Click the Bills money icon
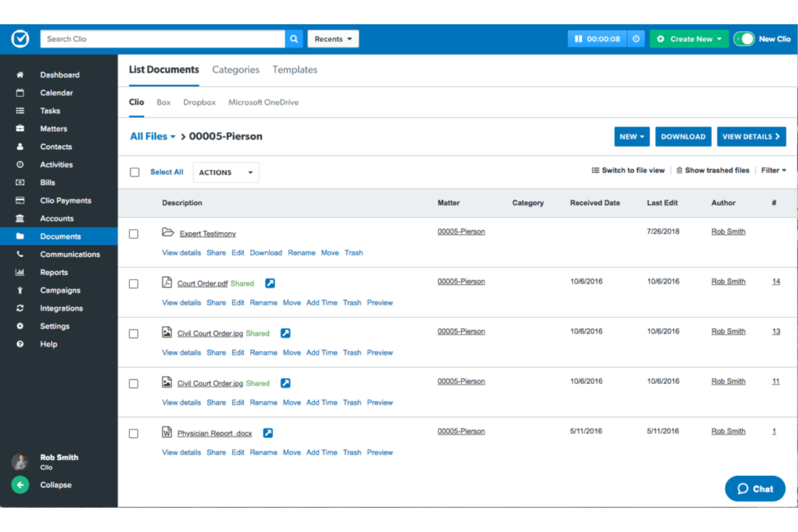The height and width of the screenshot is (532, 798). (x=20, y=182)
